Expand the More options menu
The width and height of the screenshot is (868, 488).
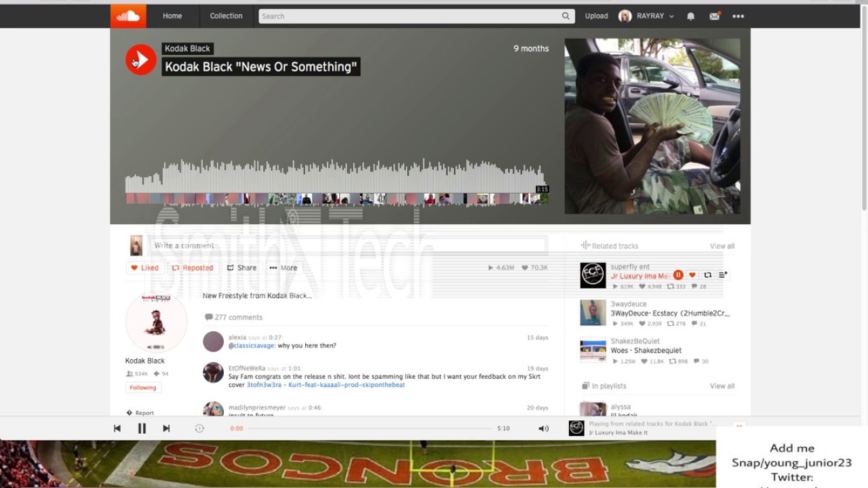pyautogui.click(x=283, y=268)
